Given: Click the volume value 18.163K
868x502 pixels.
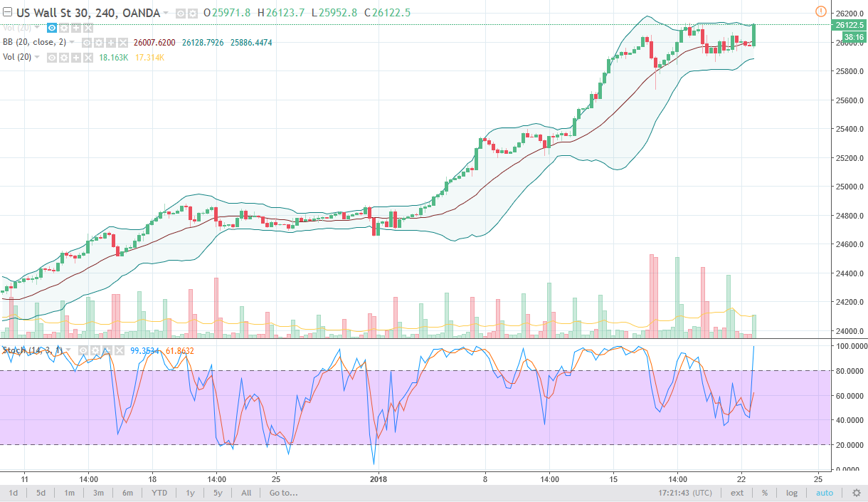Looking at the screenshot, I should pos(114,57).
